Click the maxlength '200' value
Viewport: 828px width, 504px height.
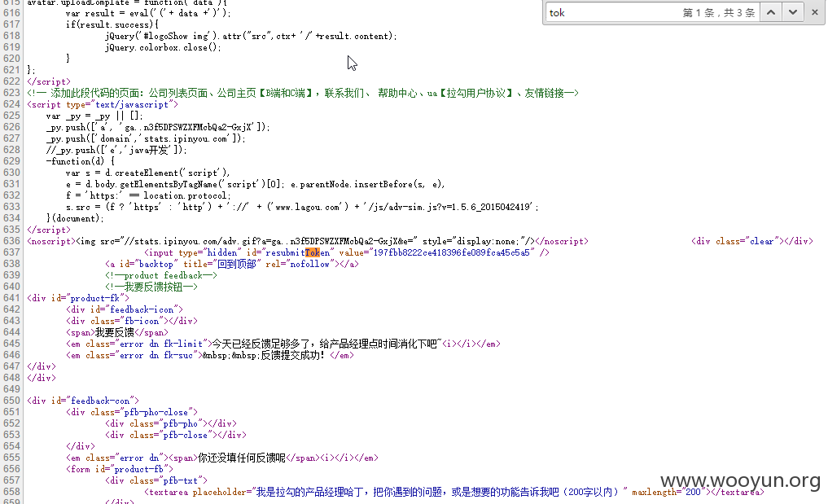[x=693, y=492]
